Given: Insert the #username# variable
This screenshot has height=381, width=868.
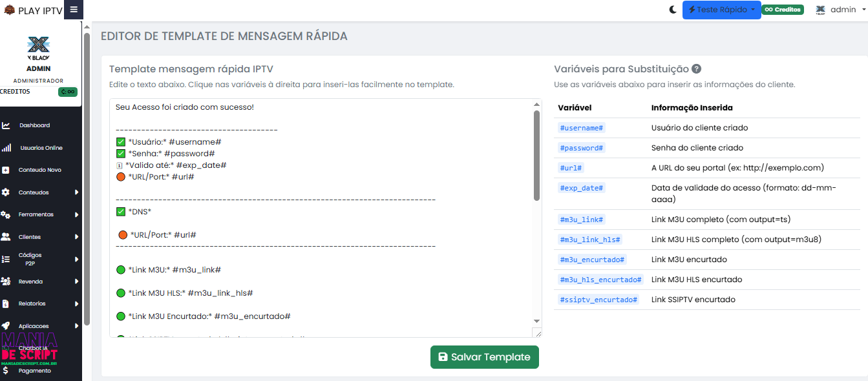Looking at the screenshot, I should tap(581, 128).
